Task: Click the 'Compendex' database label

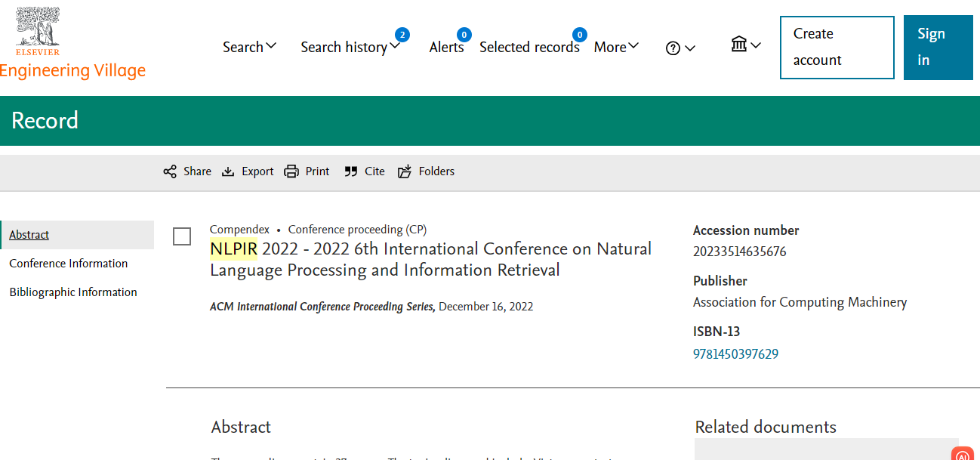Action: point(239,229)
